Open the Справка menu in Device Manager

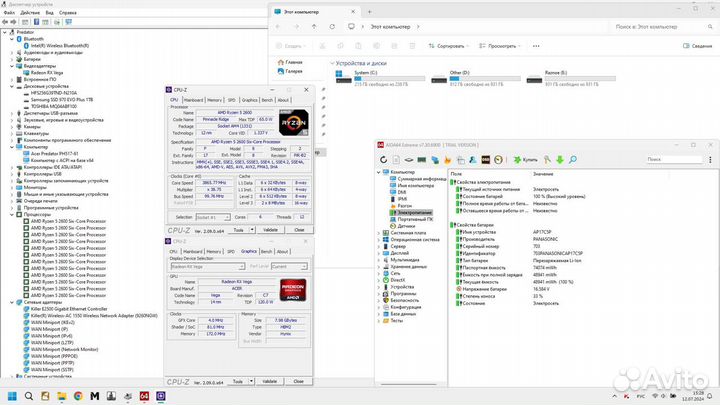[68, 13]
